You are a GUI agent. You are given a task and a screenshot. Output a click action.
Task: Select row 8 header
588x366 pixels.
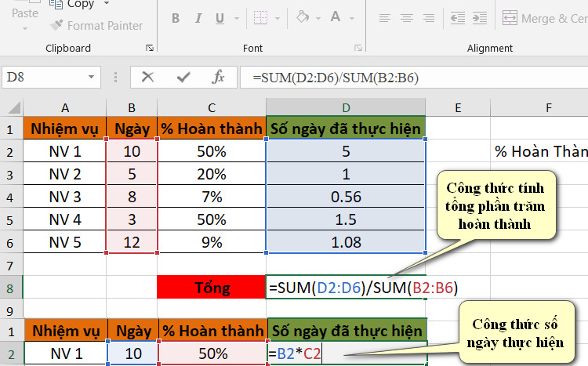(10, 288)
